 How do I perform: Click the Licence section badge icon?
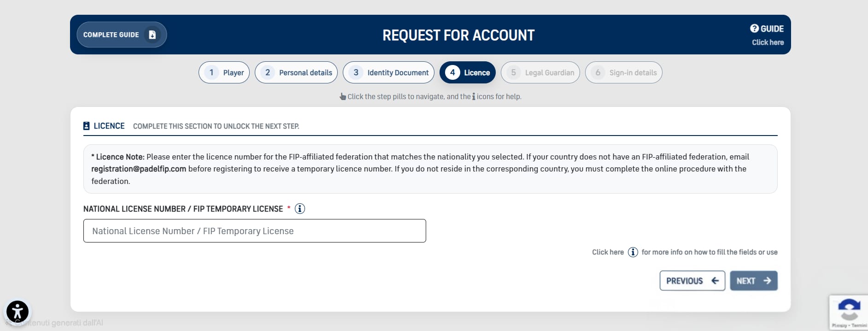pyautogui.click(x=86, y=126)
